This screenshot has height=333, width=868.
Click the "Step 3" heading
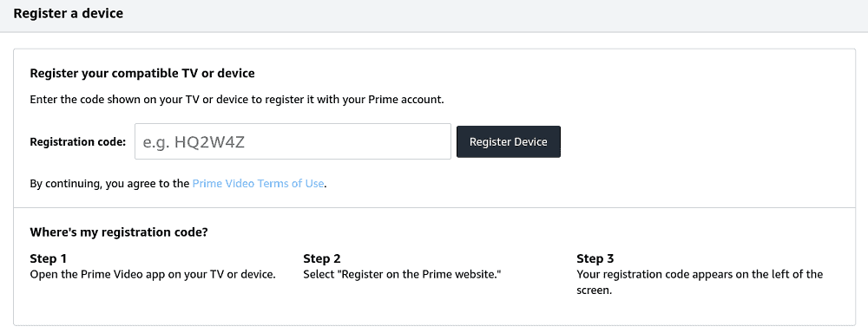pyautogui.click(x=595, y=258)
